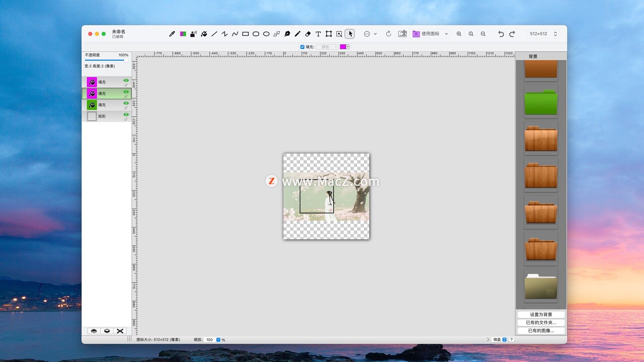Click the help question mark button

(512, 340)
